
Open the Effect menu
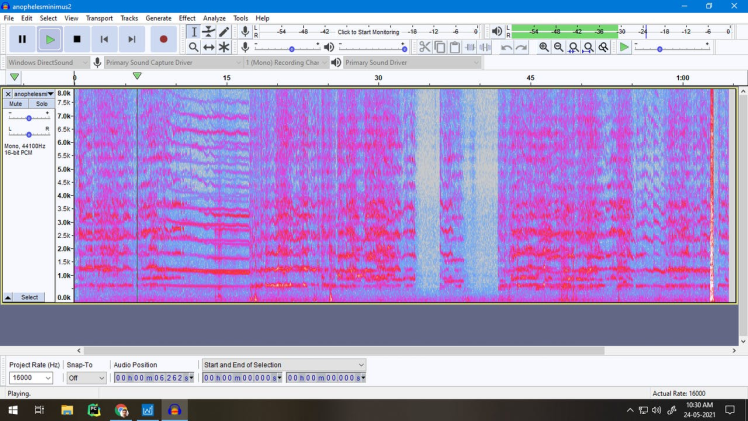(x=187, y=18)
